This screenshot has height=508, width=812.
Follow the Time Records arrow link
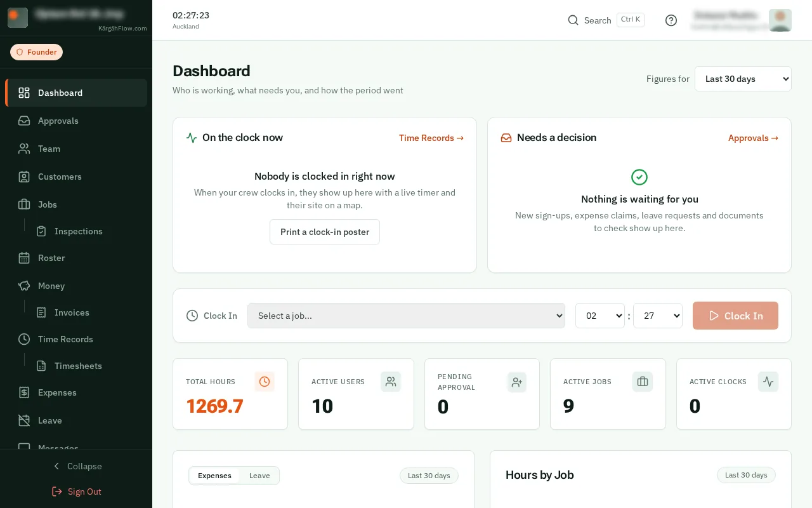(x=431, y=138)
